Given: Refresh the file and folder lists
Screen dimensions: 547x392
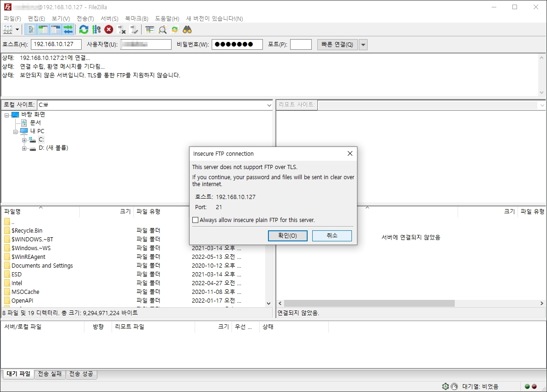Looking at the screenshot, I should coord(84,29).
